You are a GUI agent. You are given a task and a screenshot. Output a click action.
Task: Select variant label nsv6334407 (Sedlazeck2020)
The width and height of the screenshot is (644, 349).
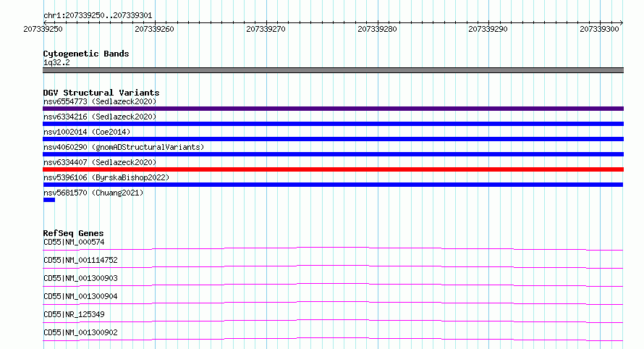pyautogui.click(x=100, y=162)
